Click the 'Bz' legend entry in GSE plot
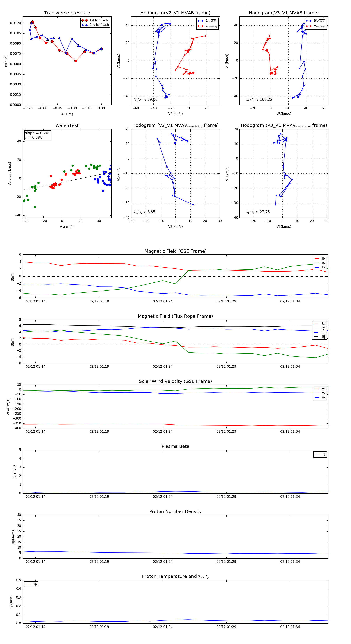The width and height of the screenshot is (351, 644). (320, 267)
